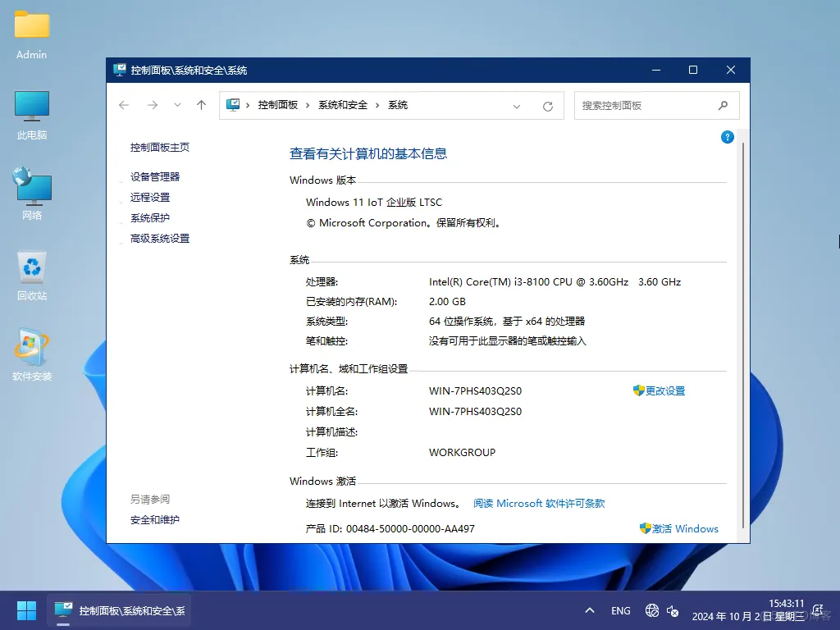Expand the chevron after 控制面板 breadcrumb

point(308,105)
